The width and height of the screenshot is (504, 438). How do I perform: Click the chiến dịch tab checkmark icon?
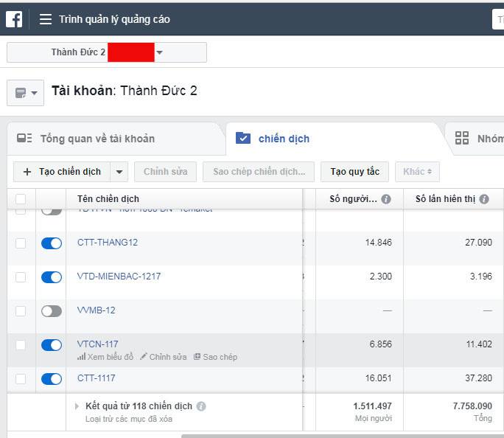click(x=243, y=139)
